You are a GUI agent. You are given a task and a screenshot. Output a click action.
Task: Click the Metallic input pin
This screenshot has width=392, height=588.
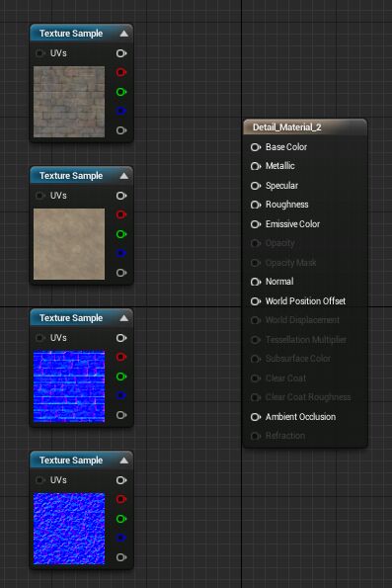[x=256, y=166]
